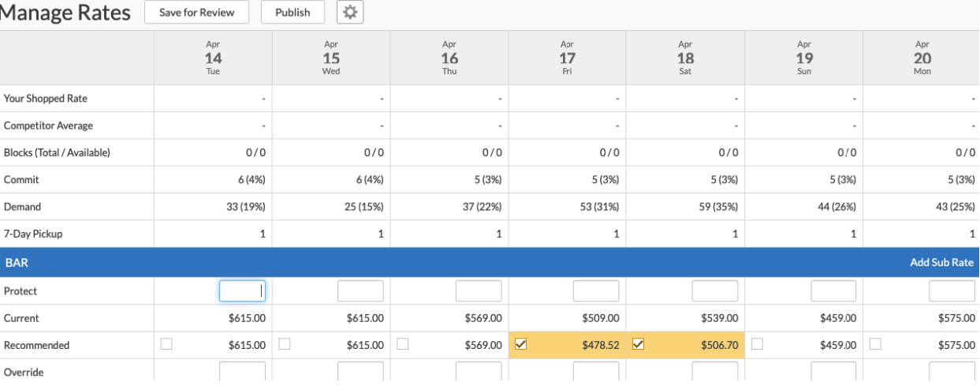Screen dimensions: 980x386
Task: Check Recommended checkbox for Apr 20
Action: click(875, 344)
